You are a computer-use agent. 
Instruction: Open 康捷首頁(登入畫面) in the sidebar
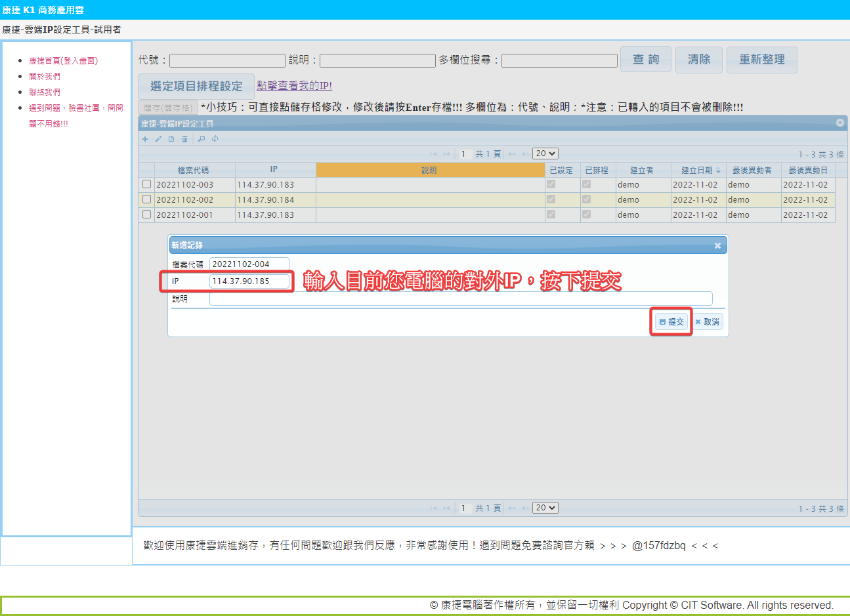pyautogui.click(x=63, y=60)
